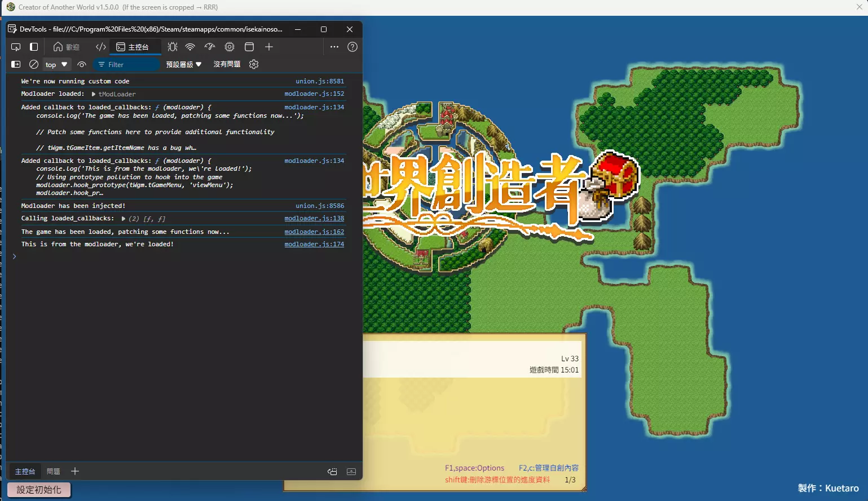The image size is (868, 501).
Task: Click the undock drawer icon at bottom right
Action: click(332, 472)
